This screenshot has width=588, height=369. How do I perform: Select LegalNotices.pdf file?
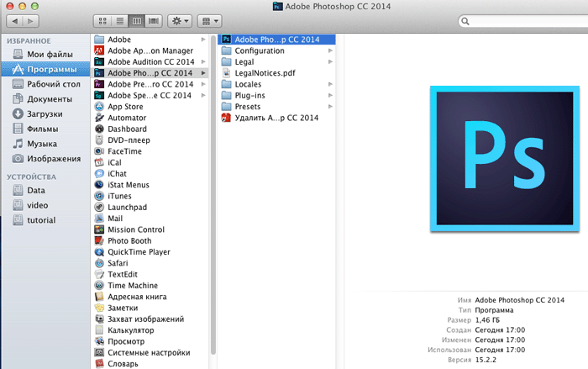click(276, 73)
